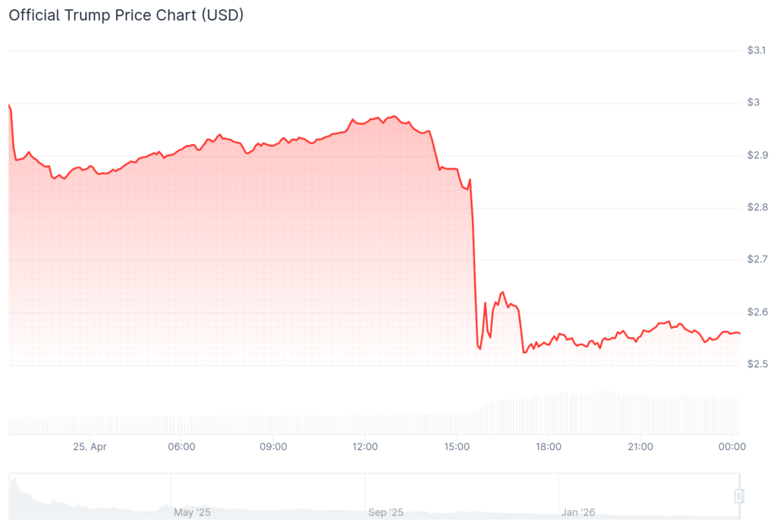Click the 15:00 time axis label

pyautogui.click(x=457, y=447)
